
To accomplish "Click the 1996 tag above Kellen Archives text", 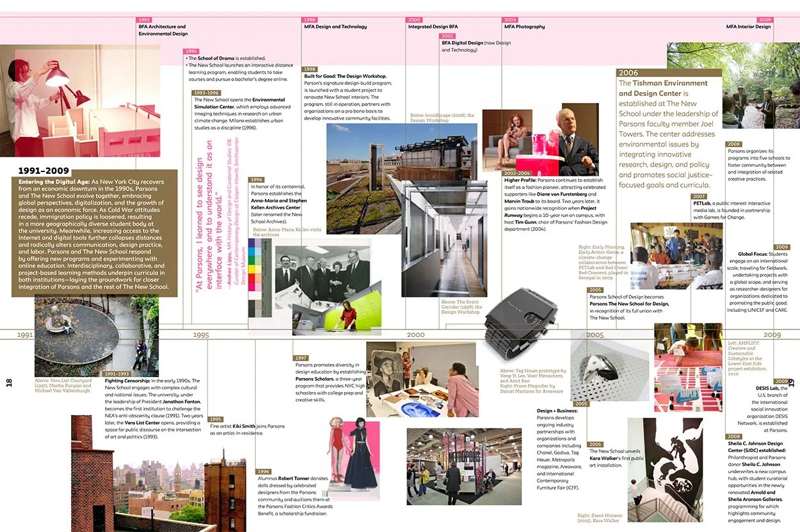I will tap(256, 180).
